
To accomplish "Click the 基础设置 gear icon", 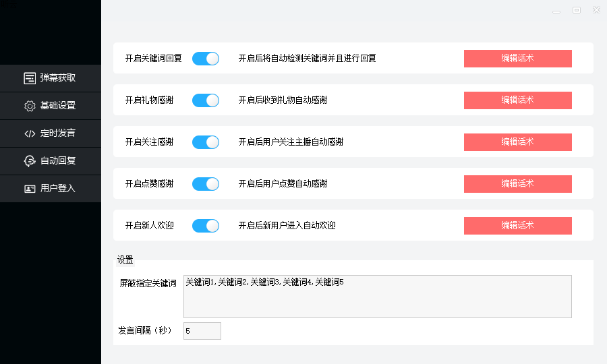I will pos(30,106).
